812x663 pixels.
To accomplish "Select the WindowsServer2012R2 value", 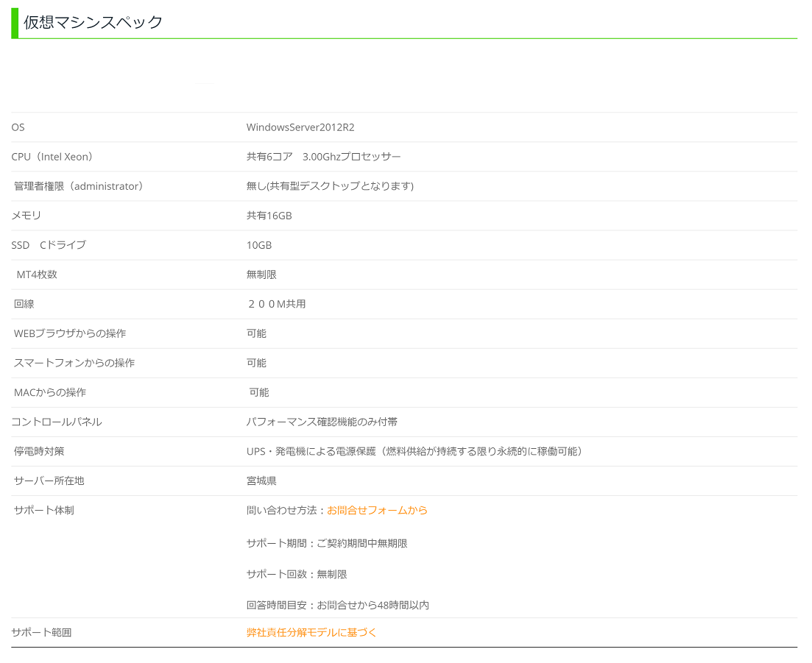I will coord(300,127).
